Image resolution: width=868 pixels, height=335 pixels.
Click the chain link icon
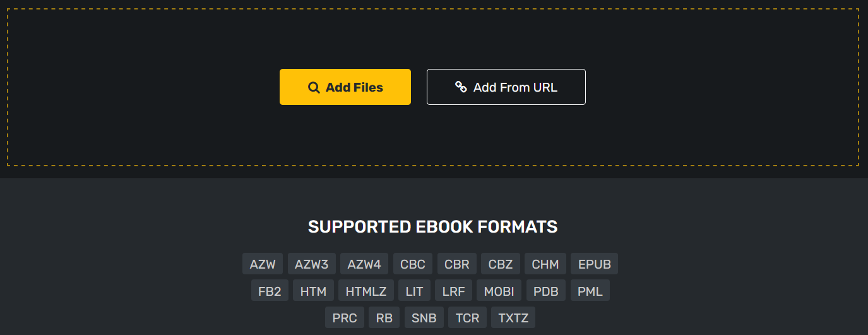(461, 87)
